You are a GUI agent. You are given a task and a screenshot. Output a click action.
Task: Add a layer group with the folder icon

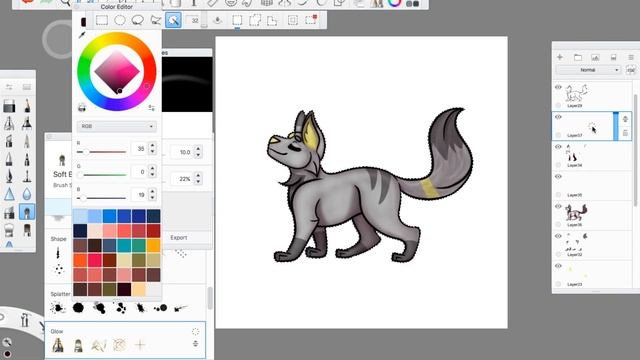point(578,57)
